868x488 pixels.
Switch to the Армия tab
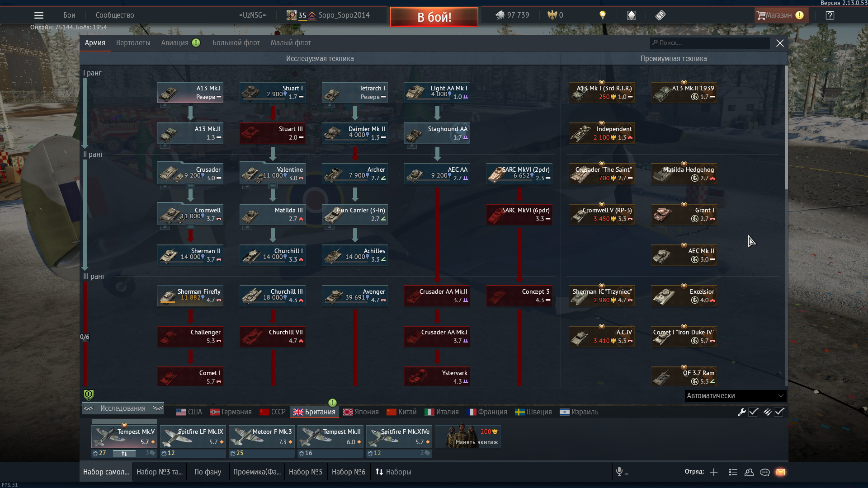[x=95, y=42]
